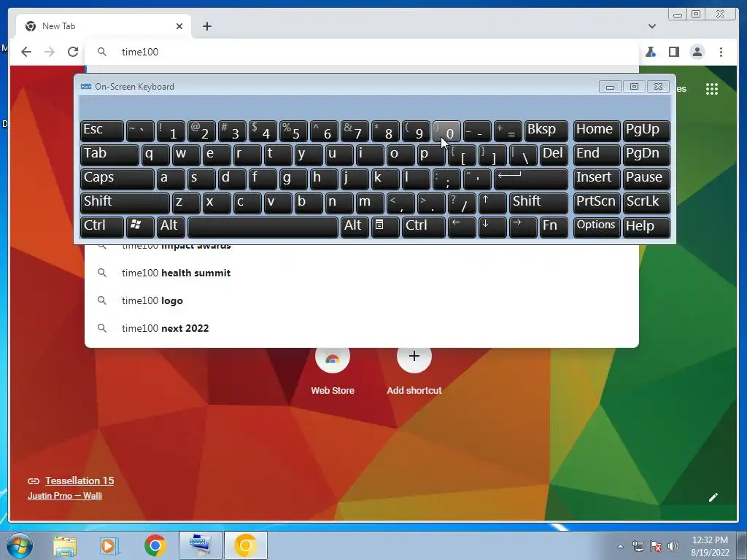Screen dimensions: 747x560
Task: Open Windows Explorer from taskbar
Action: [65, 545]
